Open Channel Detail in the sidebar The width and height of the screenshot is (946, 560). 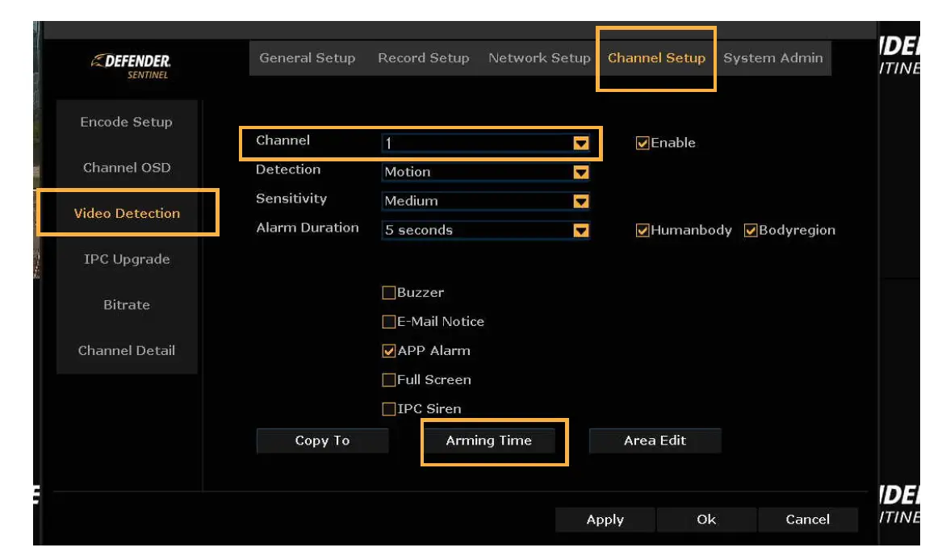click(x=127, y=350)
